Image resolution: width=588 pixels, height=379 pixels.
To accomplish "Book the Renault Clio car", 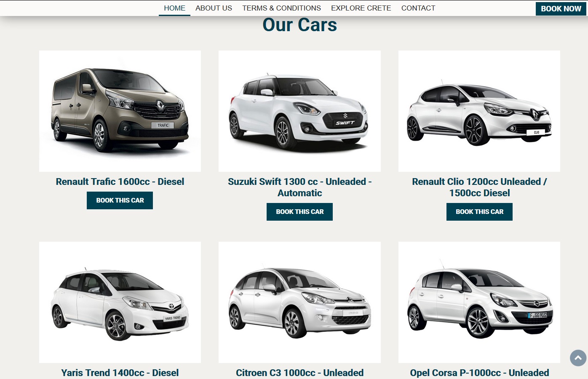I will tap(479, 212).
